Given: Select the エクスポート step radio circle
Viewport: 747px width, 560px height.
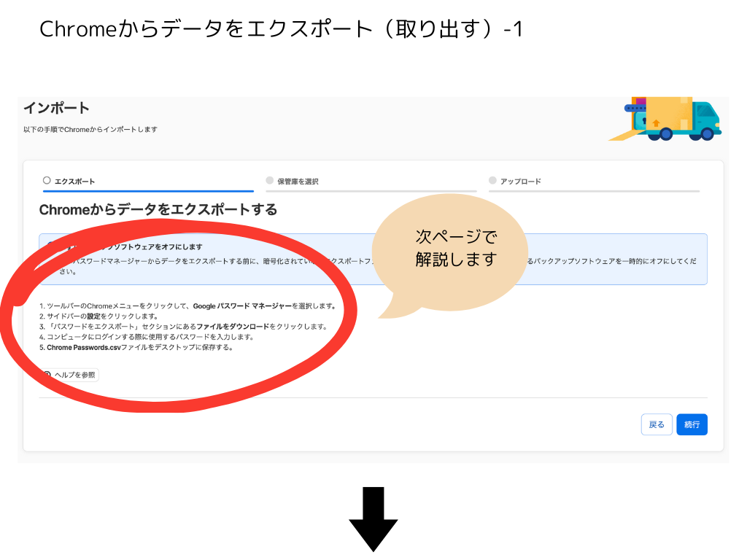Looking at the screenshot, I should [x=47, y=181].
